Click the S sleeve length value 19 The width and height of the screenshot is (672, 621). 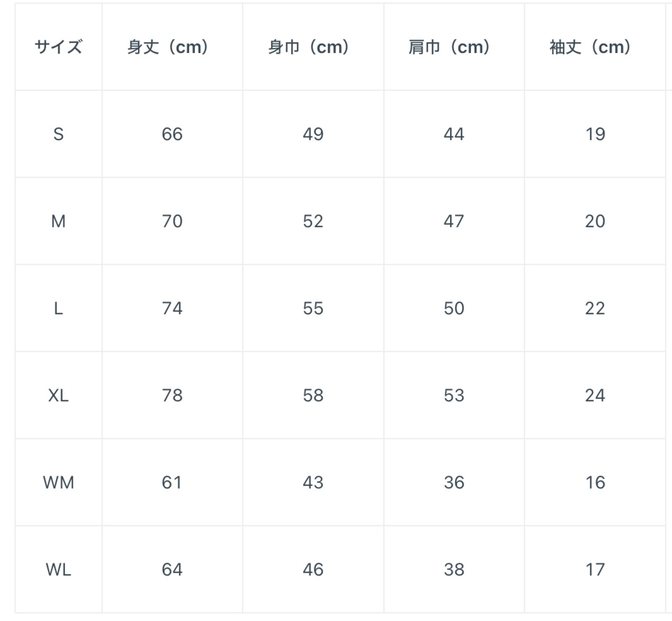pyautogui.click(x=595, y=134)
